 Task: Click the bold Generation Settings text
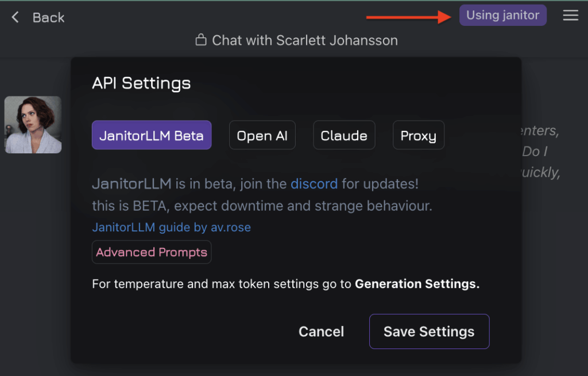[x=417, y=284]
